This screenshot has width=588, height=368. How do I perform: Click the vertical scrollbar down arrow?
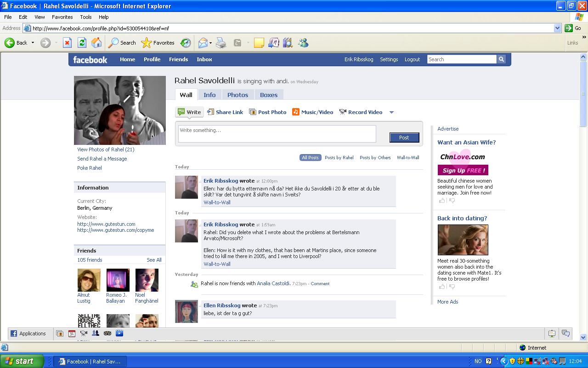click(583, 337)
